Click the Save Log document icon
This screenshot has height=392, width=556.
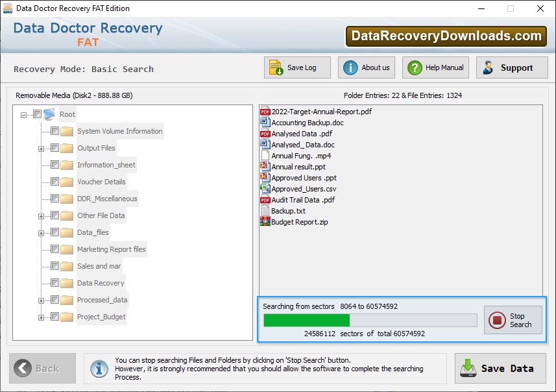coord(276,67)
